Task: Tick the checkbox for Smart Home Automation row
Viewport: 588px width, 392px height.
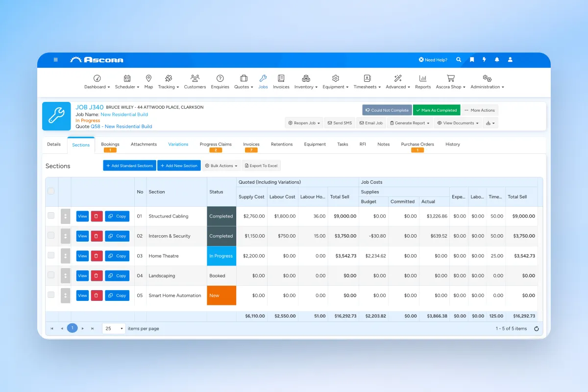Action: tap(51, 295)
